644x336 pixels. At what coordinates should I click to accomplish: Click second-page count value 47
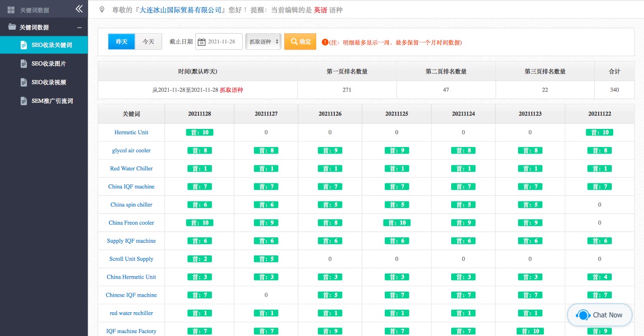(x=446, y=90)
